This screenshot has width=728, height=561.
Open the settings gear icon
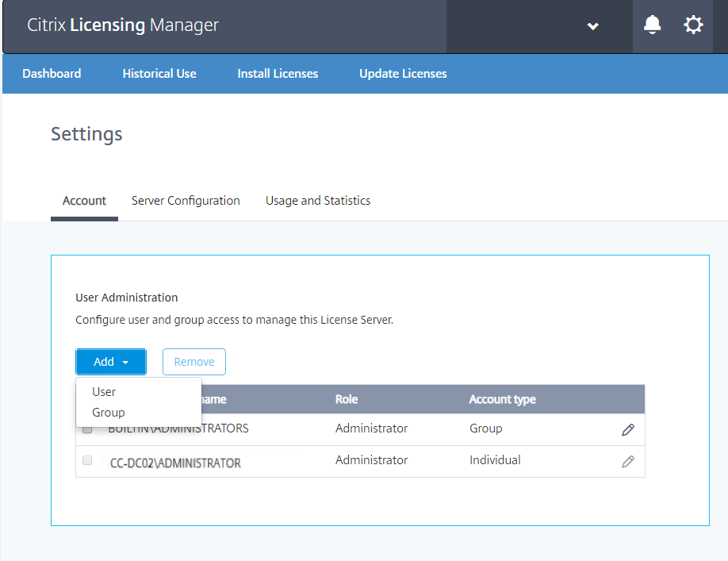[x=693, y=25]
